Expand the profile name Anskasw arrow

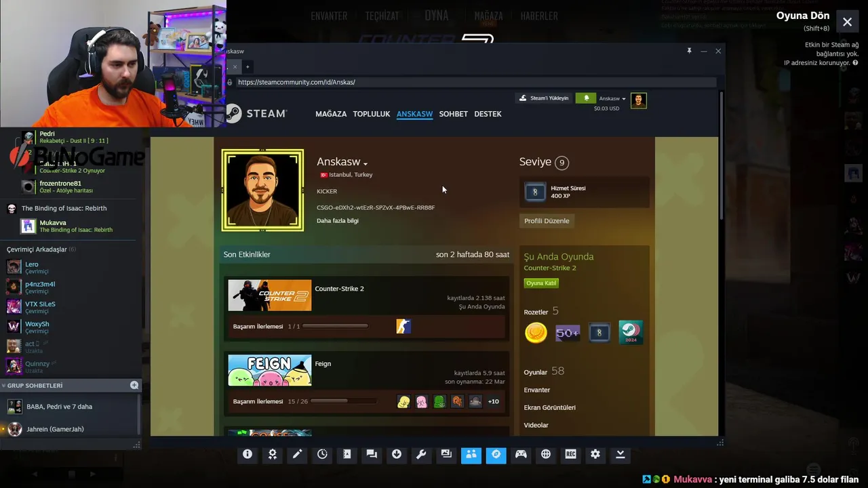[366, 163]
